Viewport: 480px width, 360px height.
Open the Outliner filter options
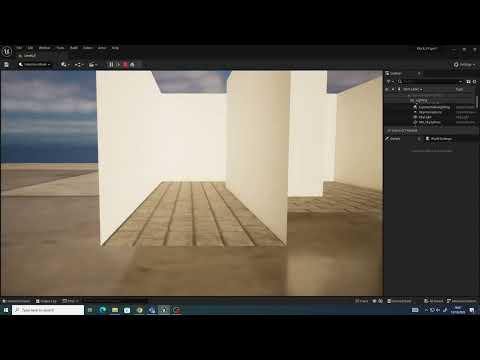(390, 81)
